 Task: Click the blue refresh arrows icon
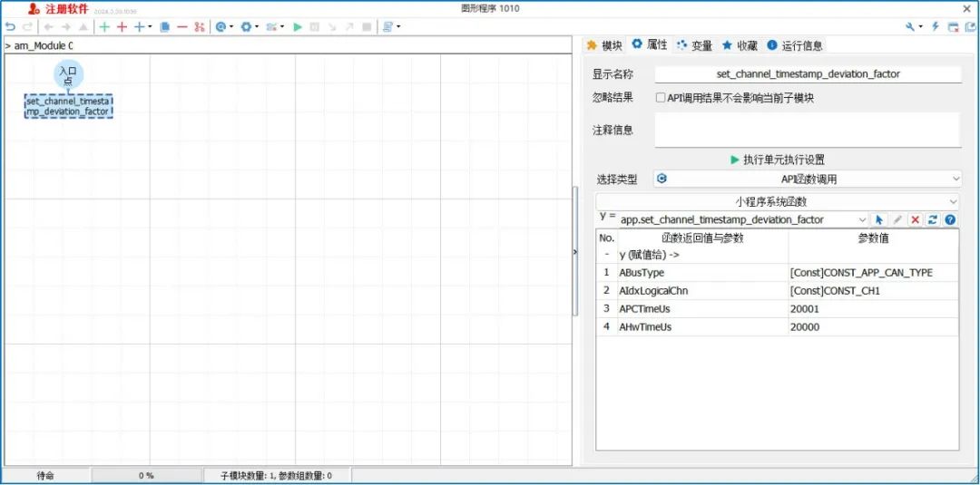933,219
